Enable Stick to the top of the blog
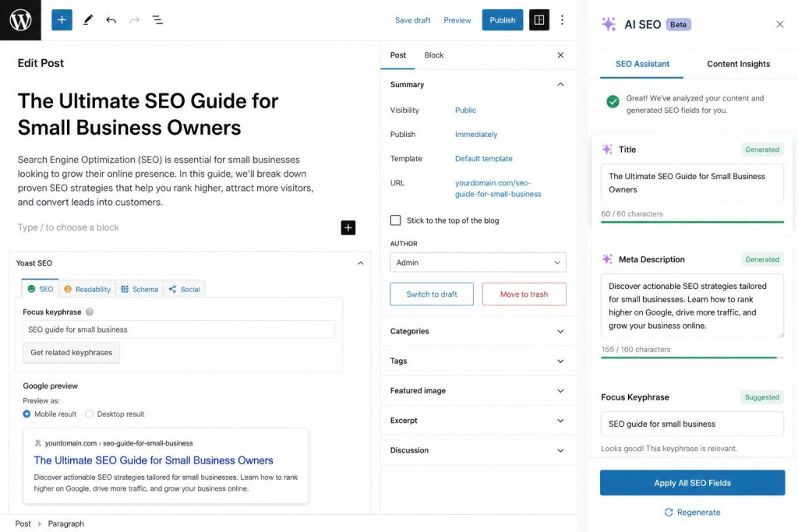The width and height of the screenshot is (798, 532). click(x=395, y=220)
